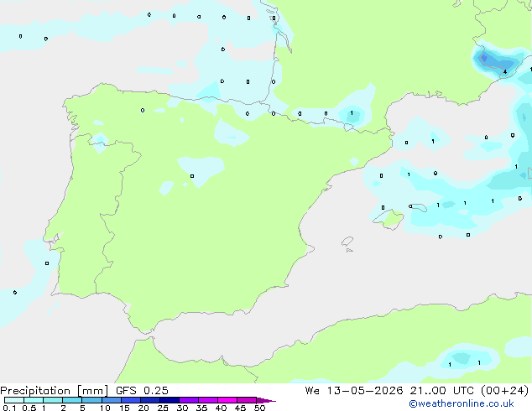Click the '50' legend scale label
The image size is (532, 411).
[x=259, y=408]
